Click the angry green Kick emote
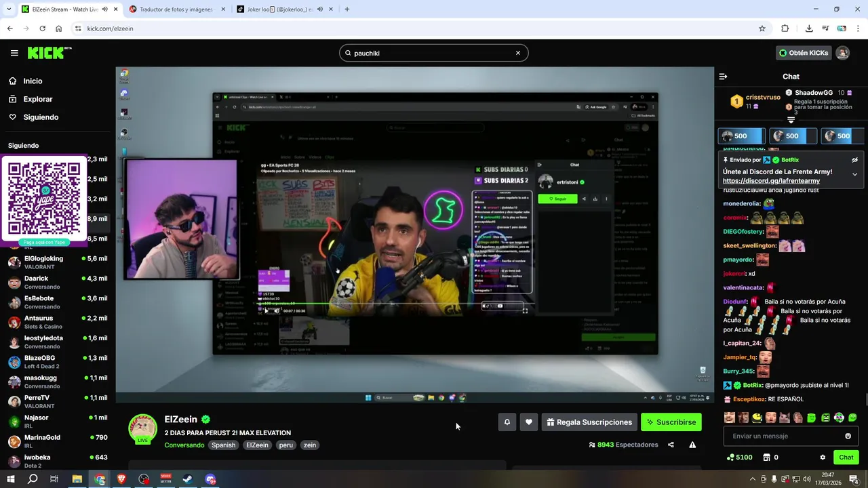 tap(825, 418)
